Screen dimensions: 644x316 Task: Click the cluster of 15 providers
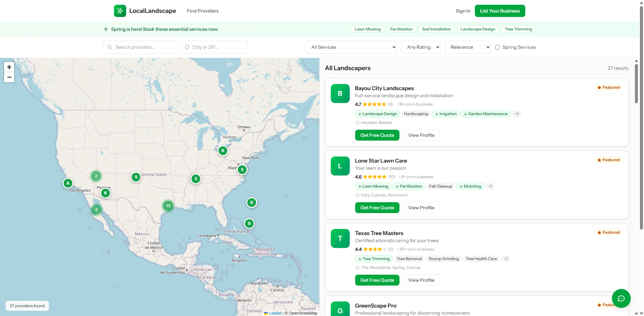point(168,206)
